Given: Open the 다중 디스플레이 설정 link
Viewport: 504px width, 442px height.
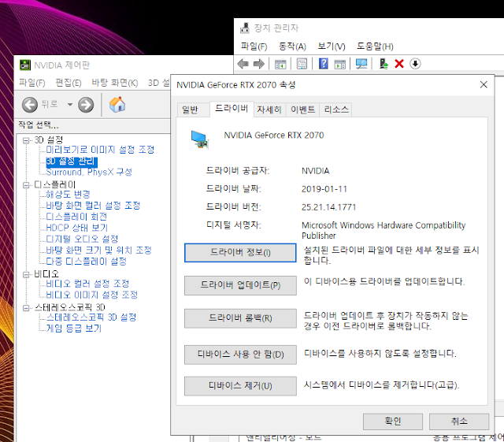Looking at the screenshot, I should click(86, 262).
